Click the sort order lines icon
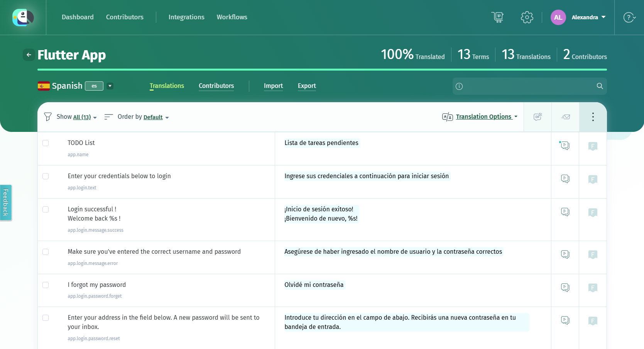This screenshot has width=644, height=349. 108,117
